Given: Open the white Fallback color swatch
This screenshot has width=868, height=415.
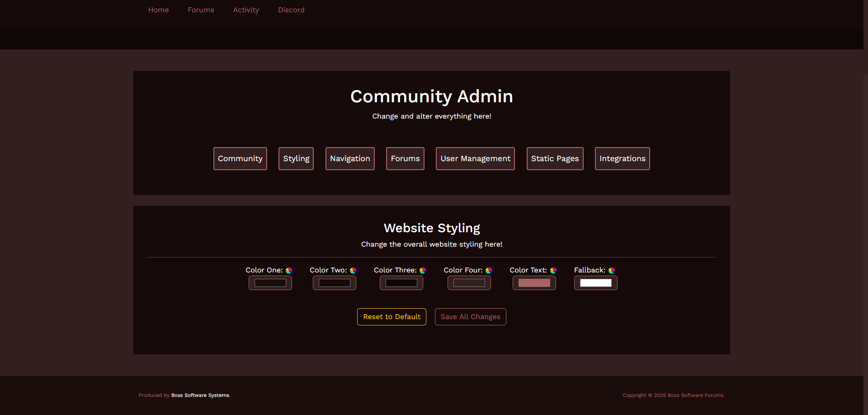Looking at the screenshot, I should point(596,283).
